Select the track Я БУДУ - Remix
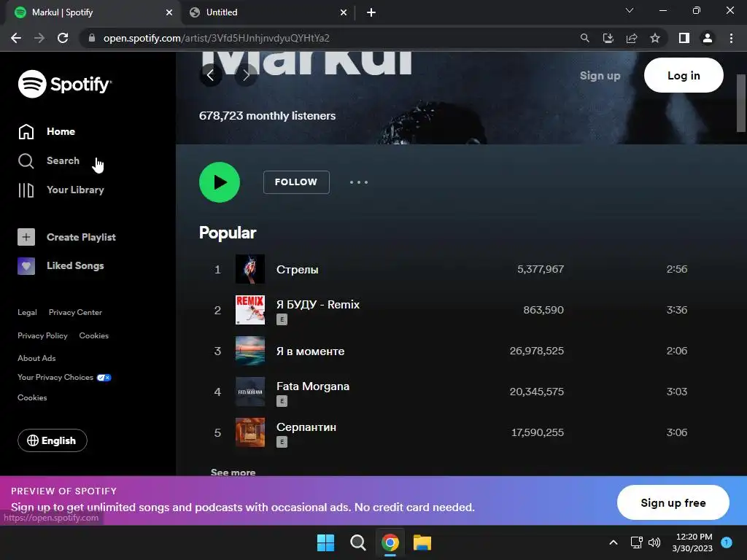Screen dimensions: 747x560 coord(318,305)
